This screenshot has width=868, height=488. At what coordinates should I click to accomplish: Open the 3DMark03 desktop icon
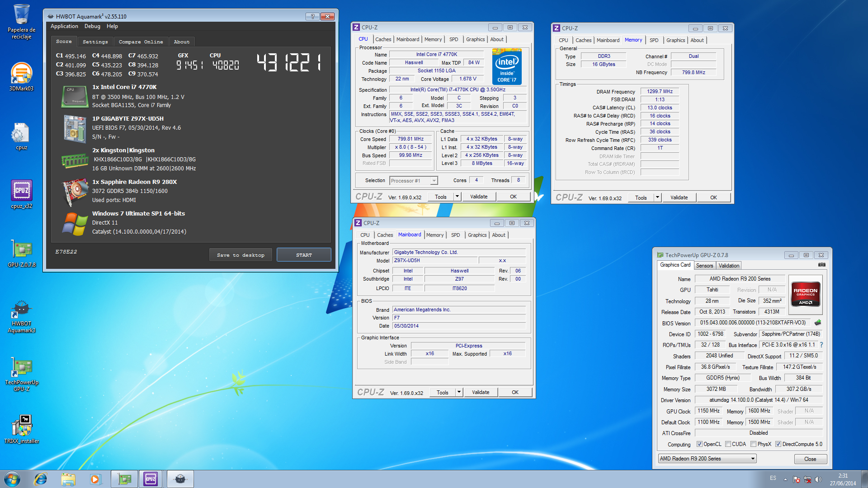pos(21,76)
